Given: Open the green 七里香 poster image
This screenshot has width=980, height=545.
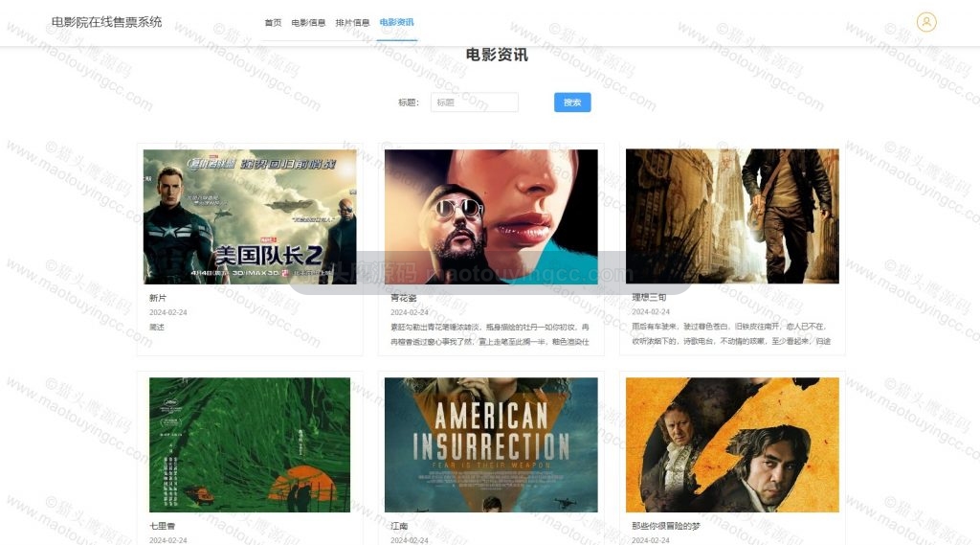Looking at the screenshot, I should (250, 444).
